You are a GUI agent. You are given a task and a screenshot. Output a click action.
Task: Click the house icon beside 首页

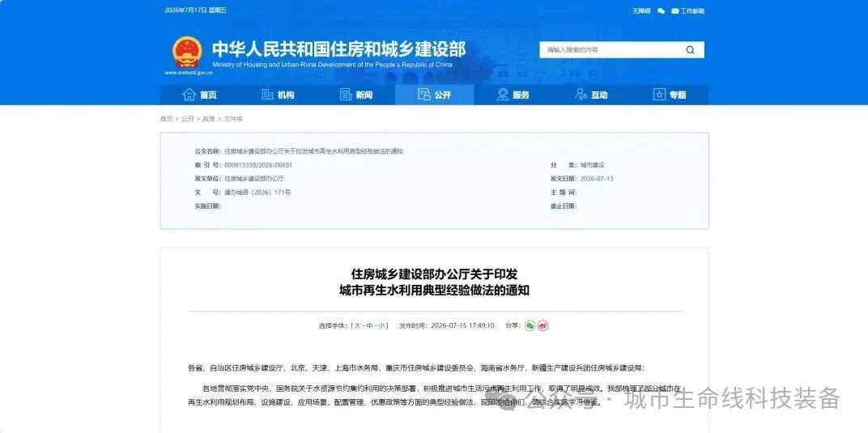189,95
